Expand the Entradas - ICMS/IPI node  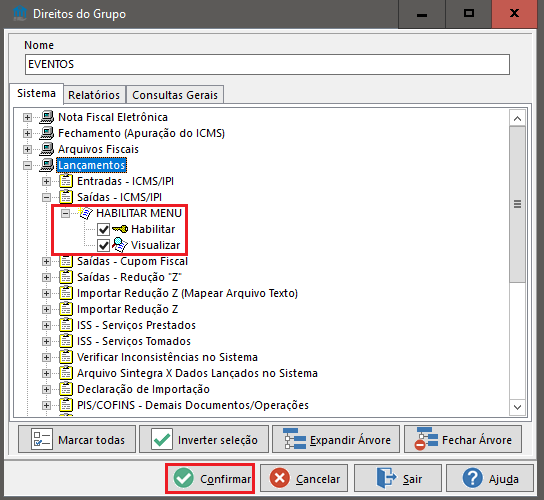(x=46, y=181)
